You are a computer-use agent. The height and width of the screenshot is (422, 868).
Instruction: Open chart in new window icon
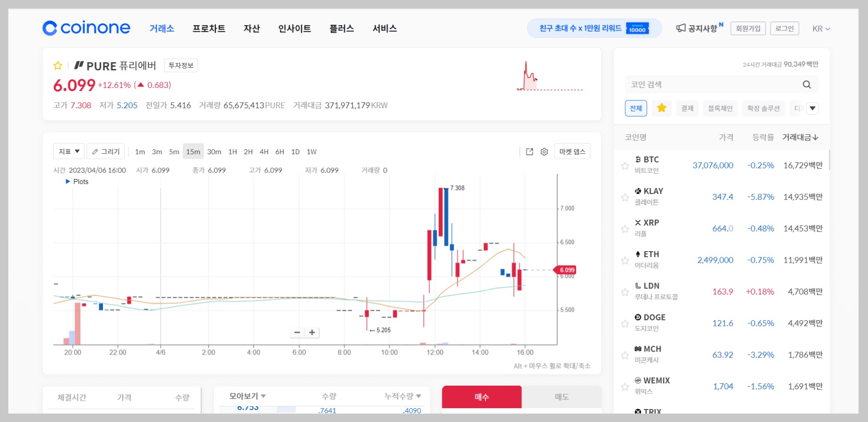coord(530,151)
